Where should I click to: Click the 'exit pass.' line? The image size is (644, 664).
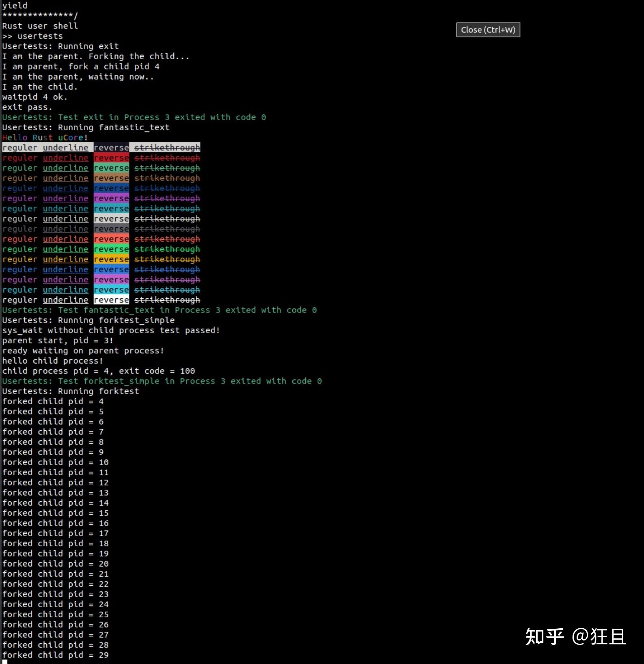(27, 107)
